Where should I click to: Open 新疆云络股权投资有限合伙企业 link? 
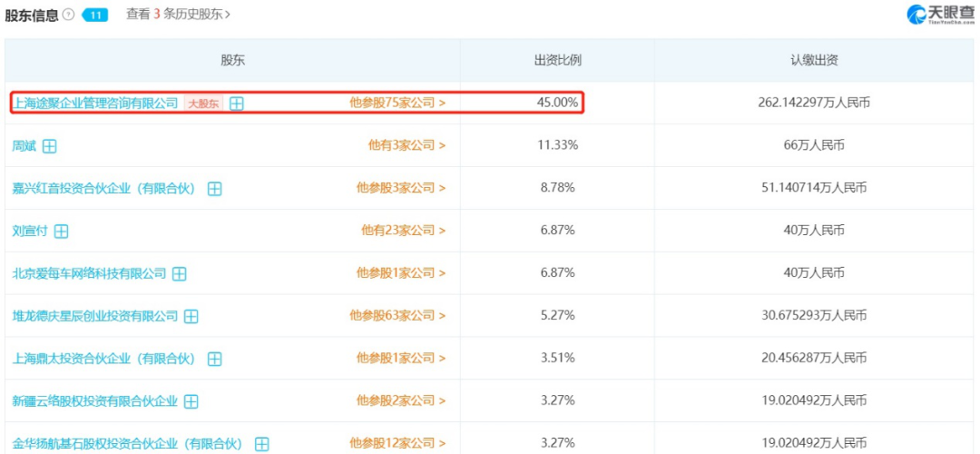point(95,400)
